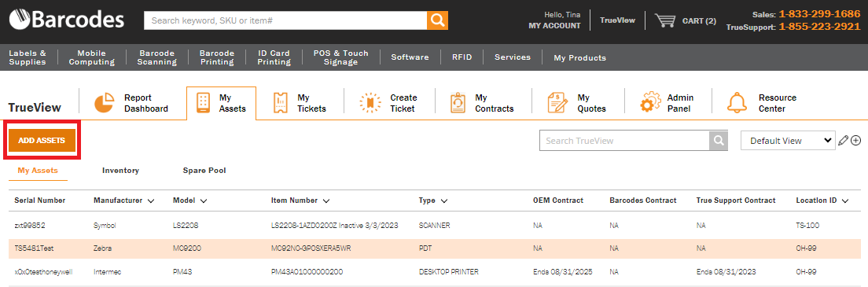Screen dimensions: 868x287
Task: Open the Default View dropdown
Action: 788,141
